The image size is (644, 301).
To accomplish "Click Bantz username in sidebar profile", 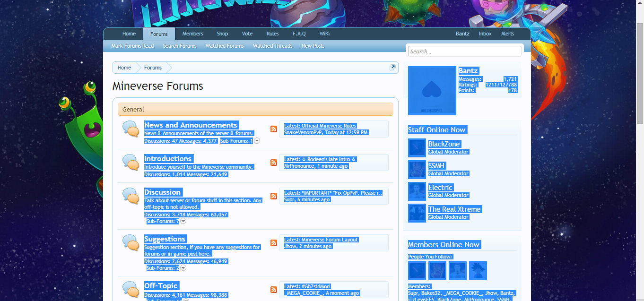I will [x=468, y=71].
